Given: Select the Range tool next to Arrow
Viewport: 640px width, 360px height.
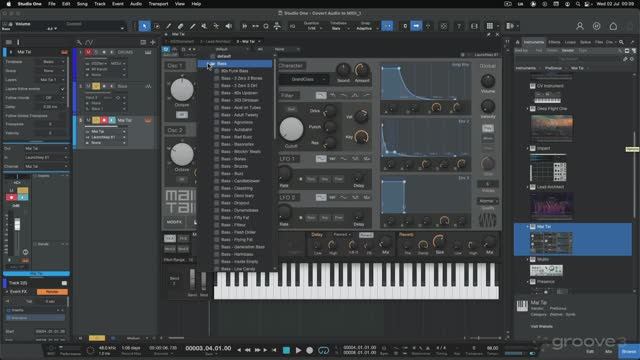Looking at the screenshot, I should (x=157, y=26).
